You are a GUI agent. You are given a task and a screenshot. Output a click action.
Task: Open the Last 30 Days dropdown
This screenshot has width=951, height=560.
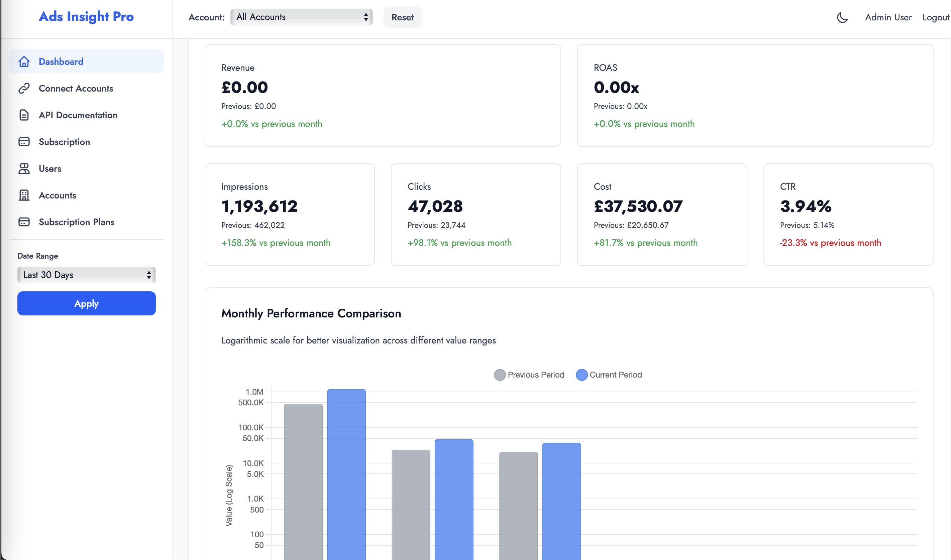[86, 275]
